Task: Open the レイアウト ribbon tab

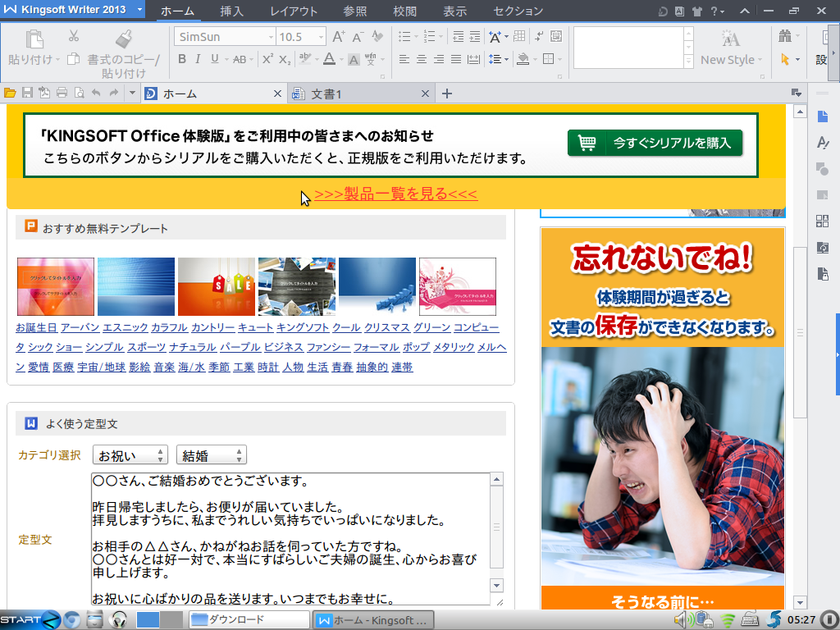Action: [294, 11]
